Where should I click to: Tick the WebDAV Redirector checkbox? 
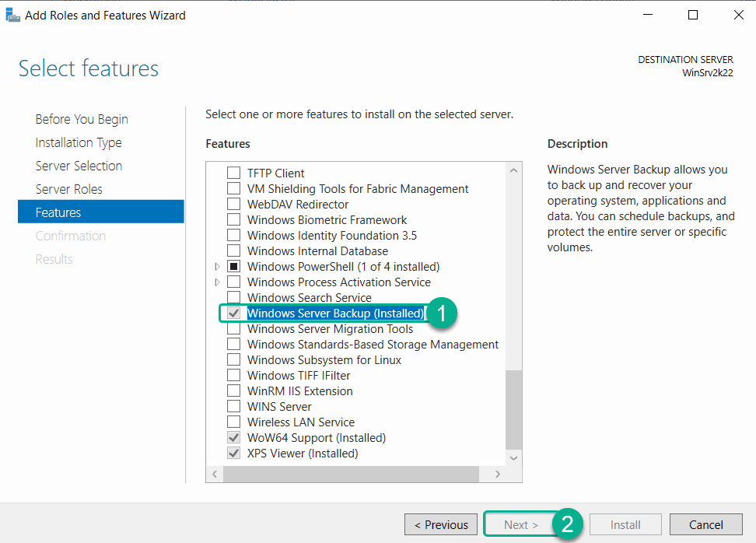point(234,204)
